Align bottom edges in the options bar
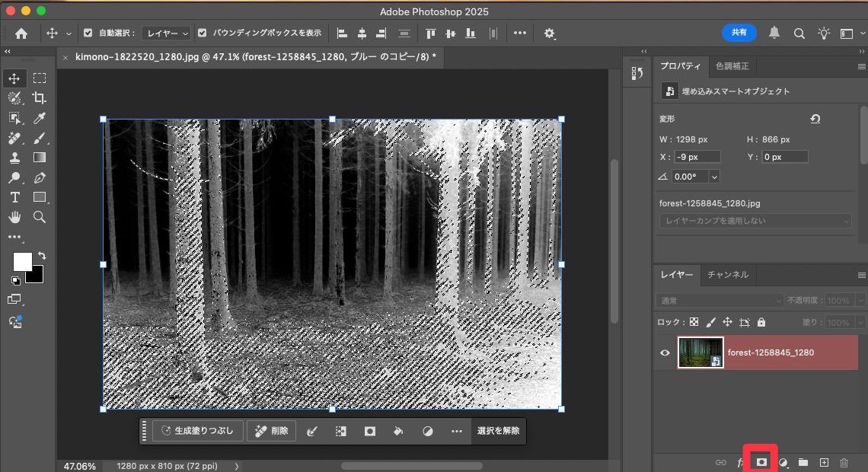 pyautogui.click(x=471, y=33)
